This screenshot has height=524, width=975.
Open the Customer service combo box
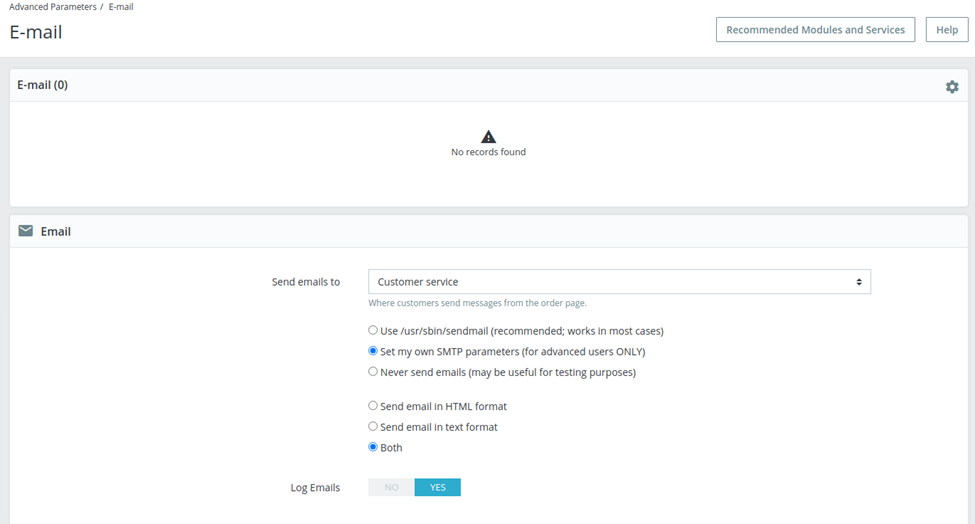pos(619,282)
